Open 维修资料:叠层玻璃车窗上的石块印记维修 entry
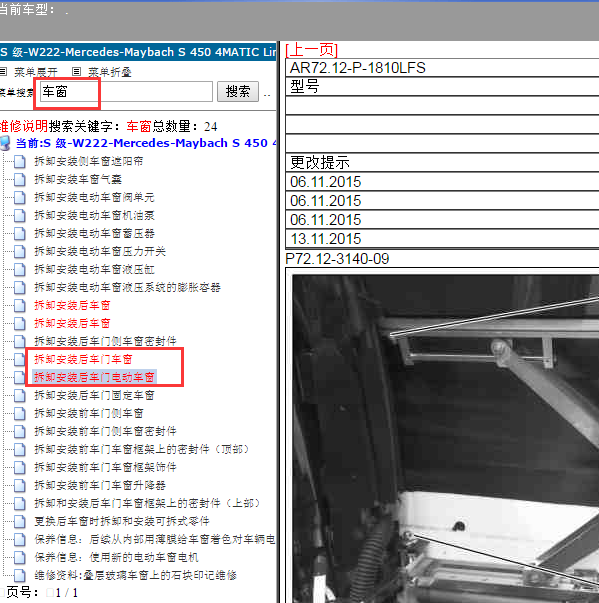The width and height of the screenshot is (599, 603). coord(135,575)
